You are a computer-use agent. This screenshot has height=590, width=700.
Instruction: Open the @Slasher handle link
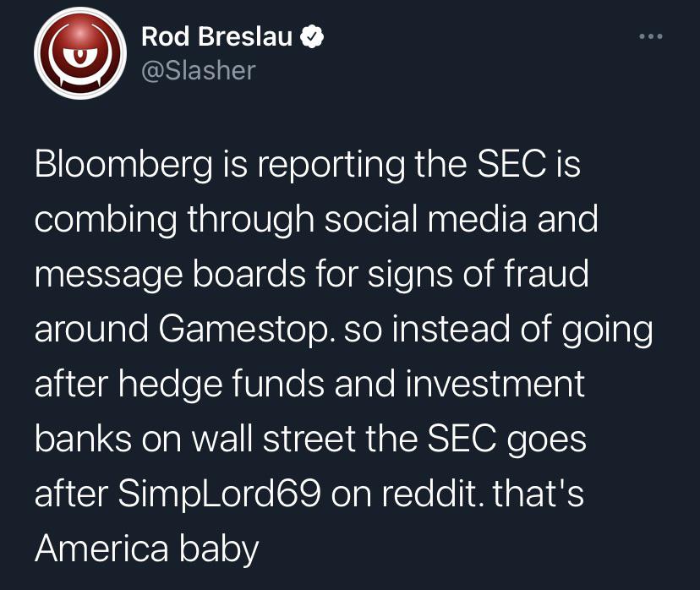coord(198,70)
